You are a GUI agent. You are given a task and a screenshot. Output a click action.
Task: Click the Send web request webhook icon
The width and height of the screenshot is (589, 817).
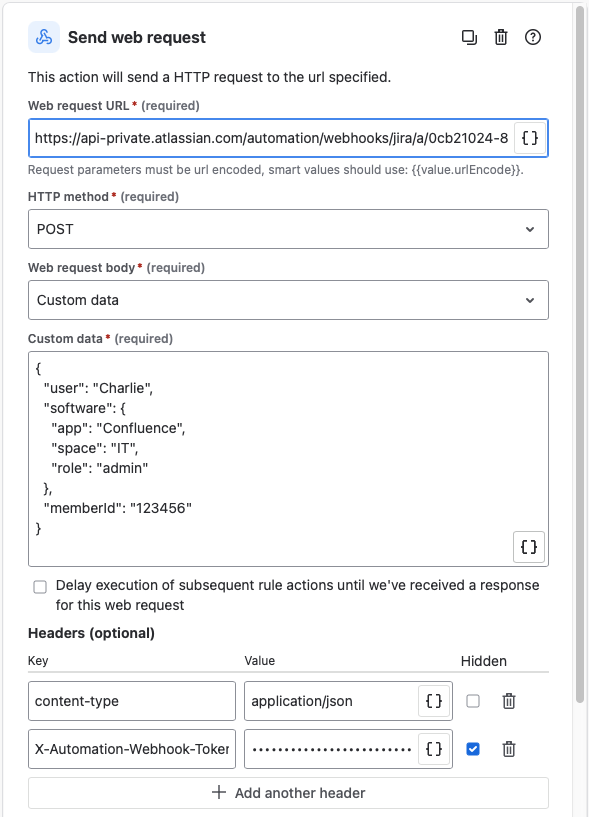[44, 37]
